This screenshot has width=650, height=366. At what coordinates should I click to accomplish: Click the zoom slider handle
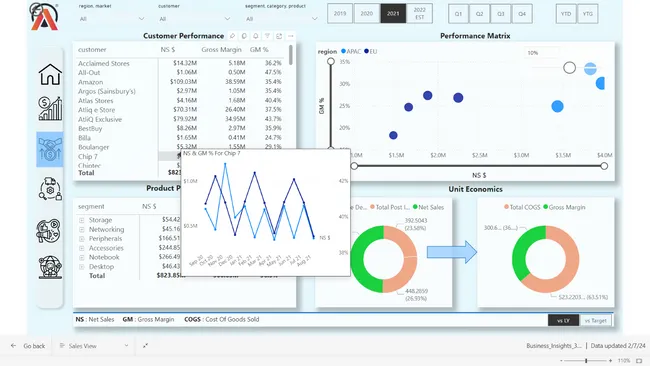tap(586, 361)
